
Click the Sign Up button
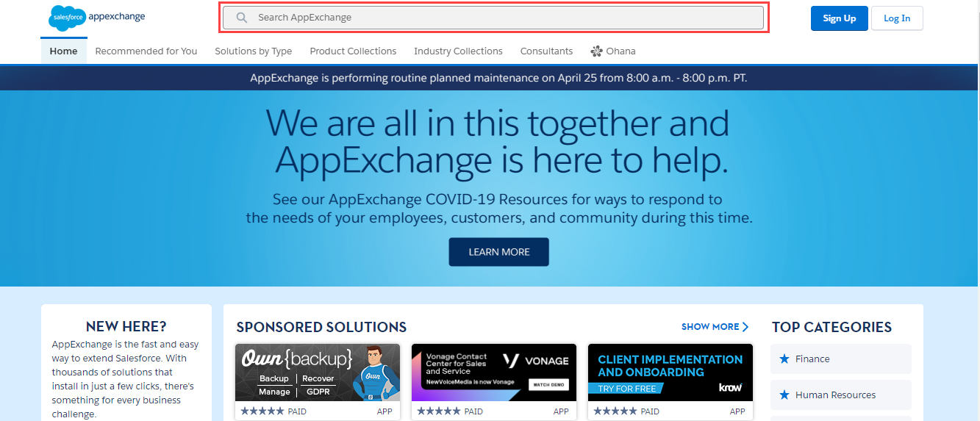pyautogui.click(x=840, y=18)
